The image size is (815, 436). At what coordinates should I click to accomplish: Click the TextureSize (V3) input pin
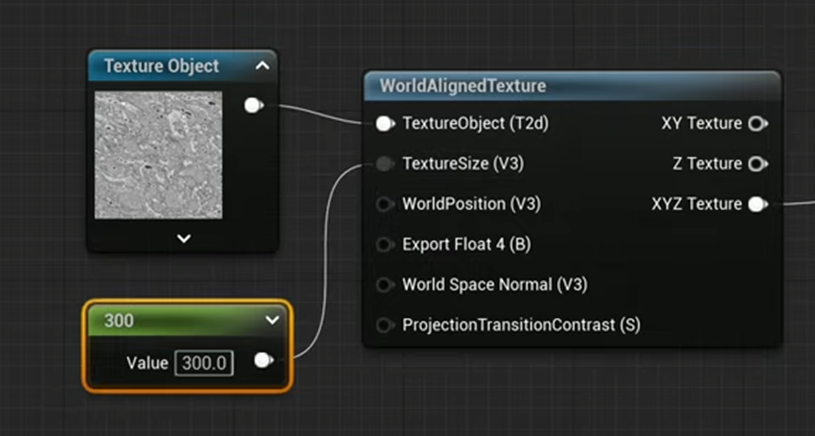385,164
